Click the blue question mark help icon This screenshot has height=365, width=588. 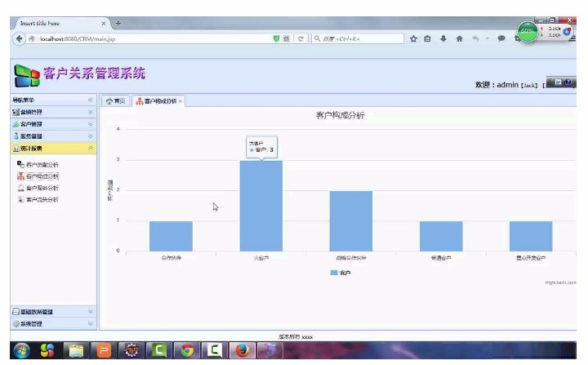(x=568, y=82)
